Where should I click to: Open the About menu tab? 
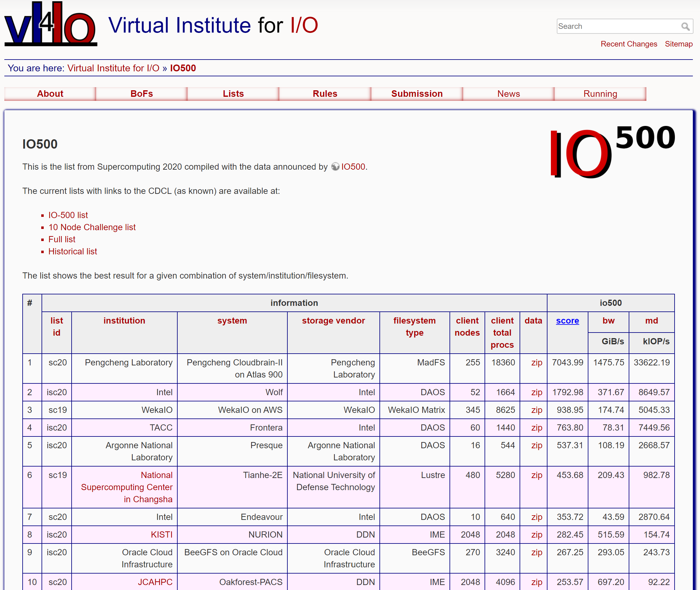click(50, 94)
